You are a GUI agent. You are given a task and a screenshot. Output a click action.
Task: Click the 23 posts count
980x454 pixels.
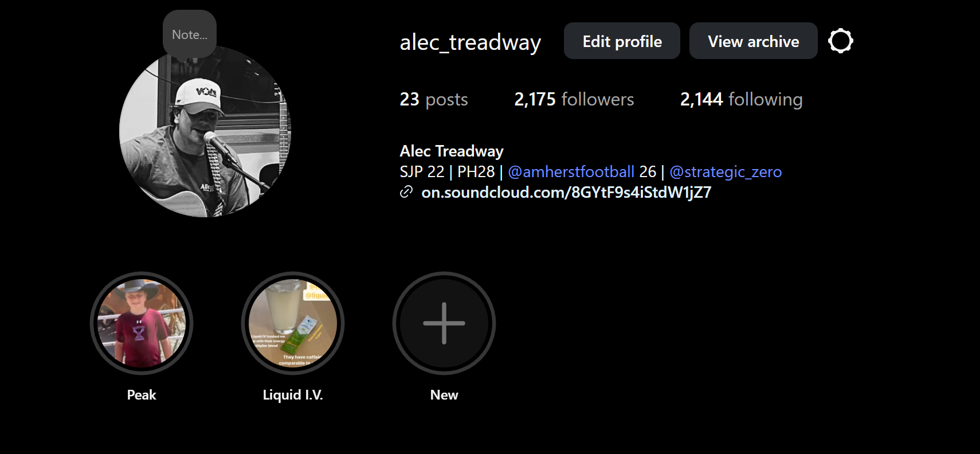tap(434, 99)
